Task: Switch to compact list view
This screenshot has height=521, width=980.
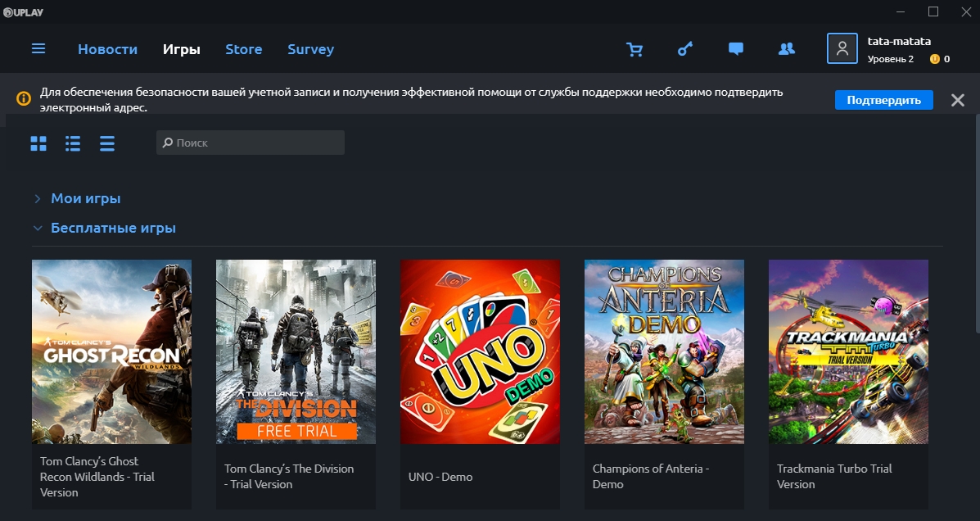Action: coord(106,143)
